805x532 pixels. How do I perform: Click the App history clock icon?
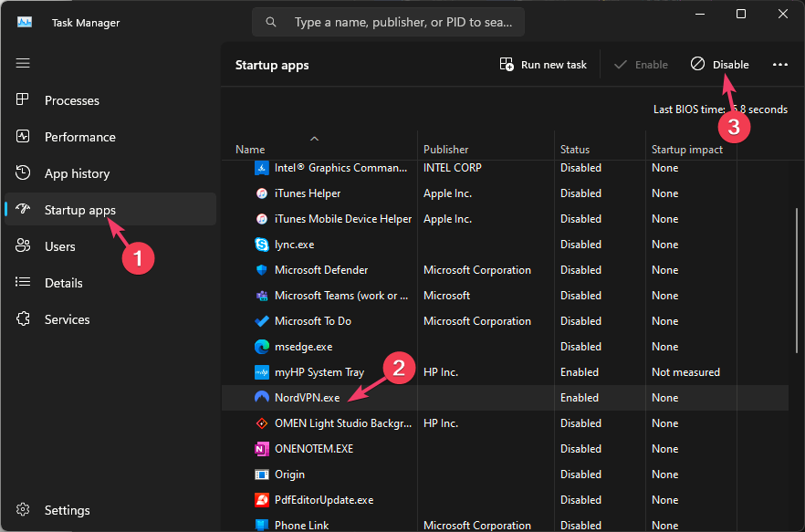click(23, 172)
